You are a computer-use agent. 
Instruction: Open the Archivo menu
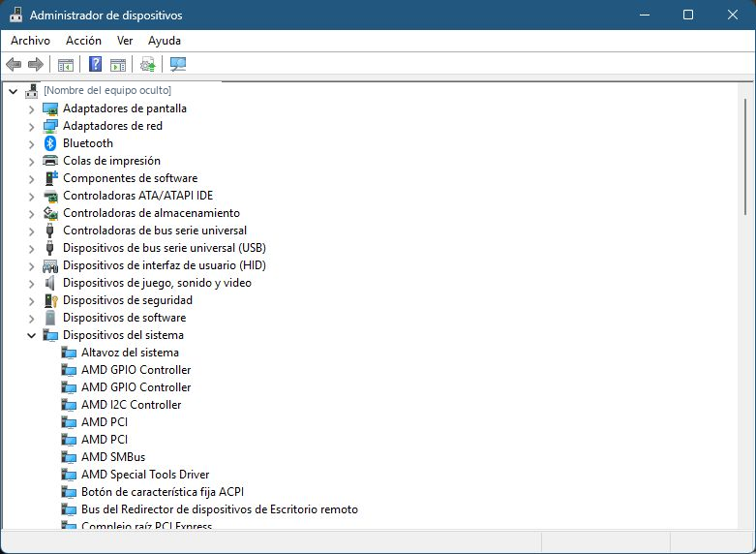pos(30,41)
